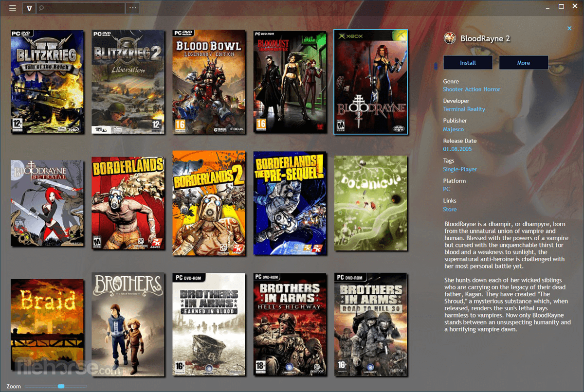Click the Publisher field label
The width and height of the screenshot is (584, 392).
tap(455, 121)
